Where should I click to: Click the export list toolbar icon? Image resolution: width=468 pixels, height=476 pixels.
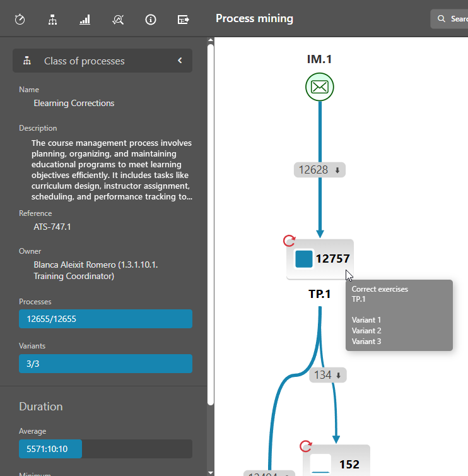coord(183,20)
